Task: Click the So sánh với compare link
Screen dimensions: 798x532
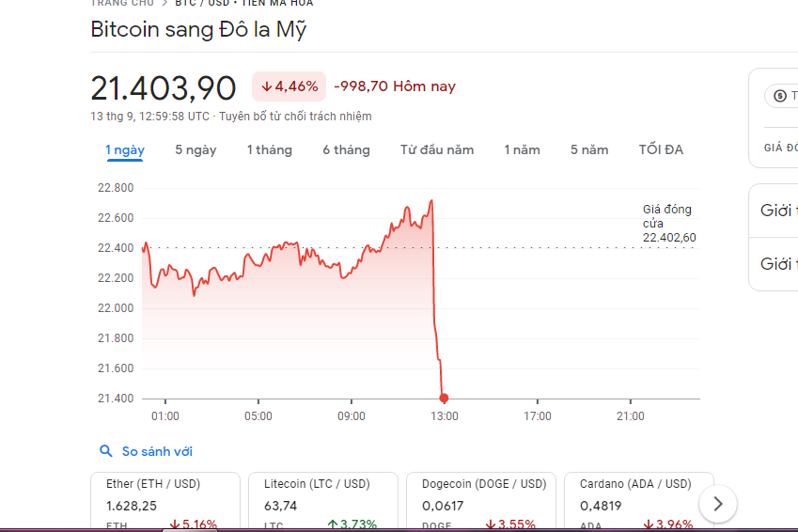Action: point(157,452)
